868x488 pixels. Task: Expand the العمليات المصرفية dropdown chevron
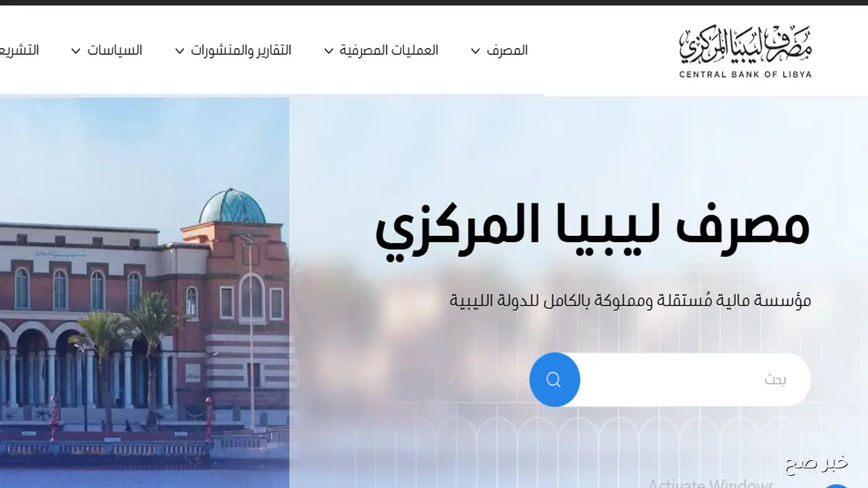328,51
